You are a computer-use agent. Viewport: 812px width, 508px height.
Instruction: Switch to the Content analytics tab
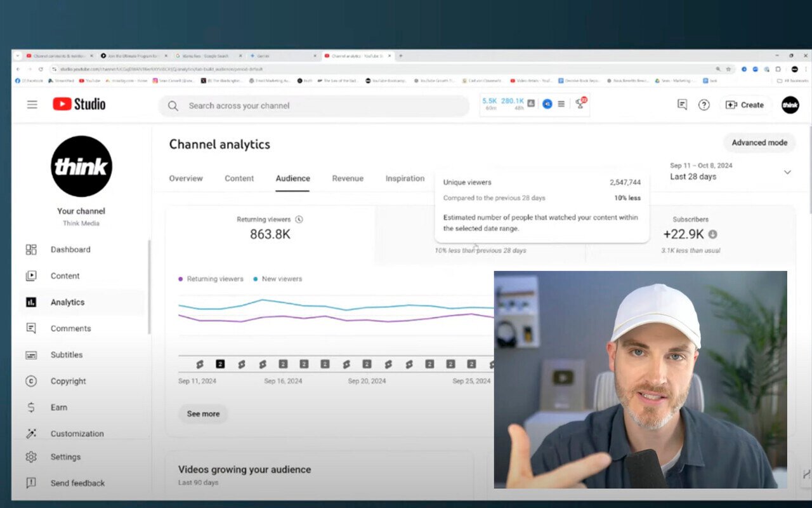coord(239,178)
